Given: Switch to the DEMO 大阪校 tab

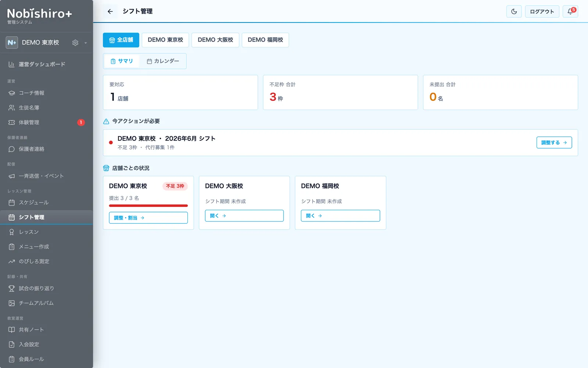Looking at the screenshot, I should pyautogui.click(x=215, y=40).
